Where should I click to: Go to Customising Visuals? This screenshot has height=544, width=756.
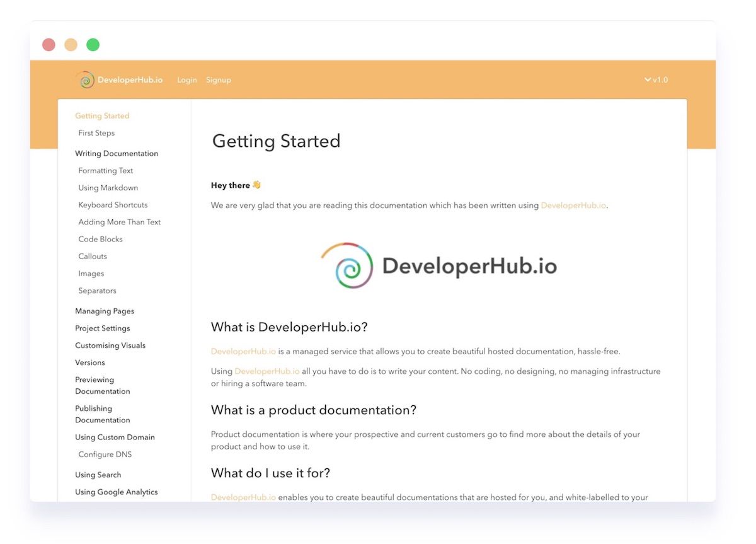(110, 345)
